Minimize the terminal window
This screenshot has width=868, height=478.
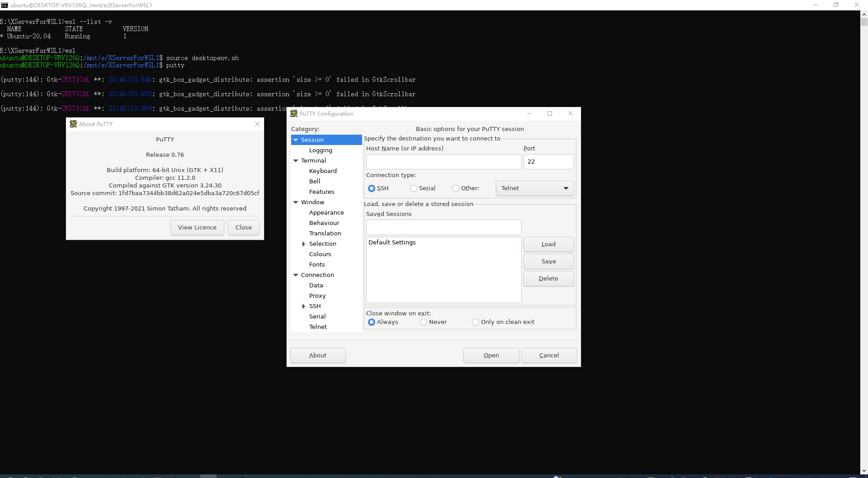816,5
